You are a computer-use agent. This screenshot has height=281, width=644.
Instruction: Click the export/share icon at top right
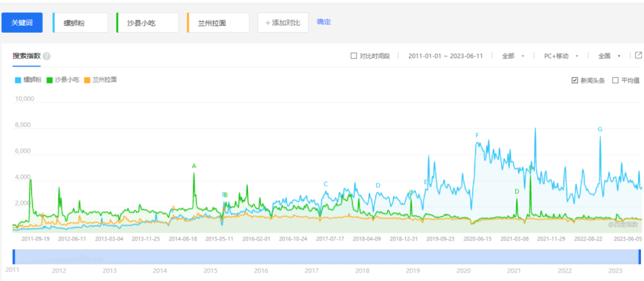638,55
